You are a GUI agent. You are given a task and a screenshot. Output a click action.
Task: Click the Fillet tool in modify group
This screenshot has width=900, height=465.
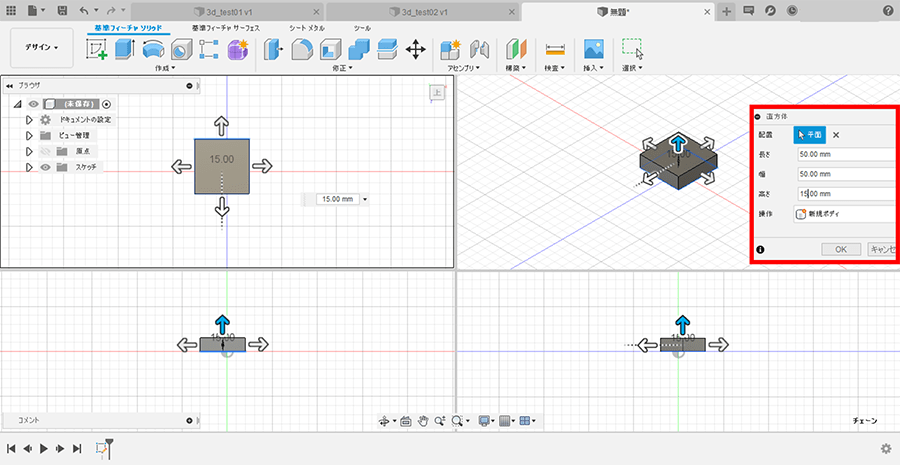pos(302,49)
